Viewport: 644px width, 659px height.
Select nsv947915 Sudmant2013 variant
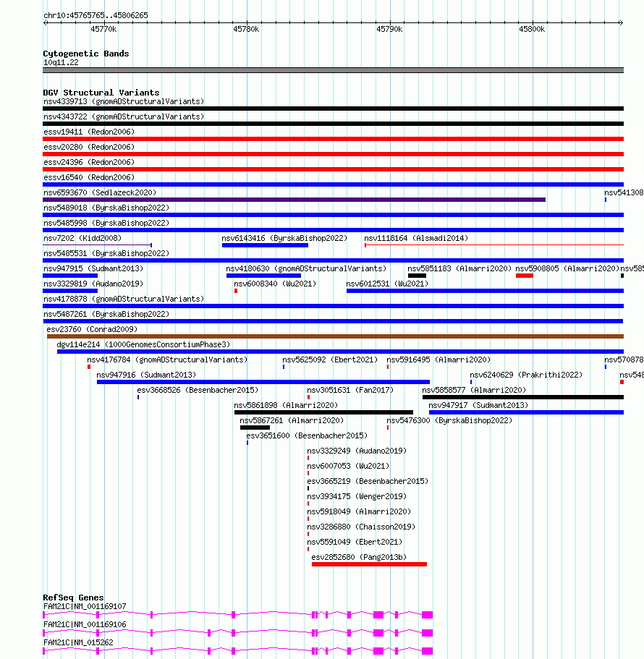click(93, 268)
